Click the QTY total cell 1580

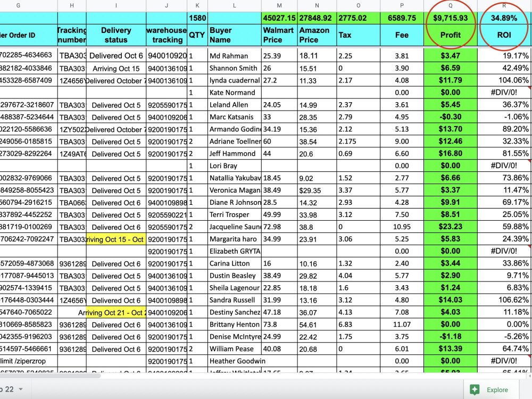click(x=197, y=18)
